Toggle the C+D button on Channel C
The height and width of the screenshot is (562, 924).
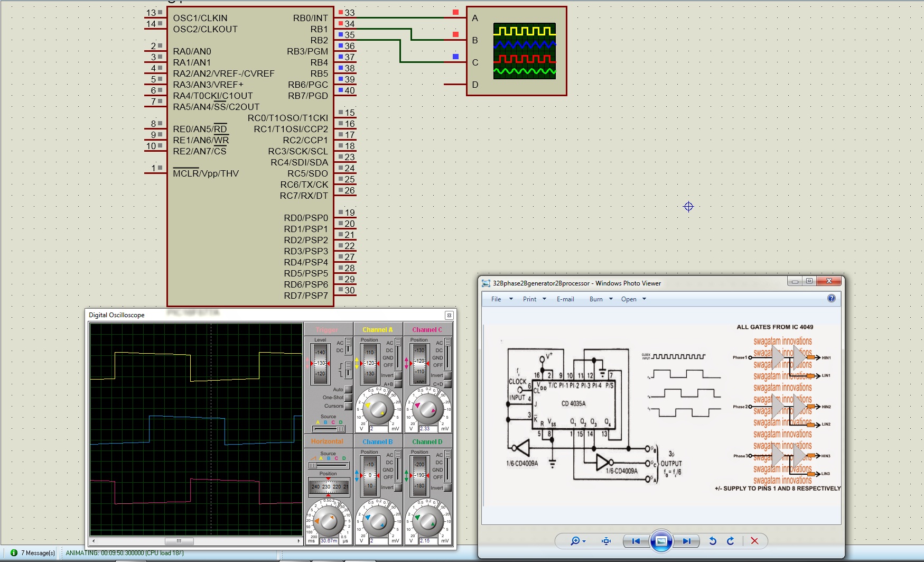click(x=447, y=384)
